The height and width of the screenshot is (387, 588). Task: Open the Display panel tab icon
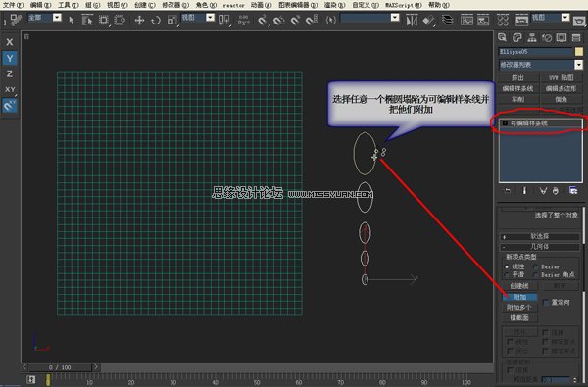click(562, 37)
